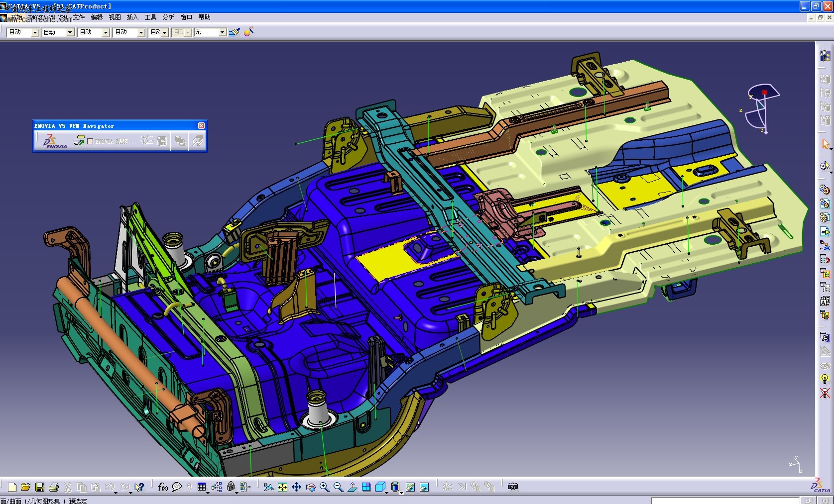Open the 帮助 (Help) menu

pyautogui.click(x=204, y=17)
